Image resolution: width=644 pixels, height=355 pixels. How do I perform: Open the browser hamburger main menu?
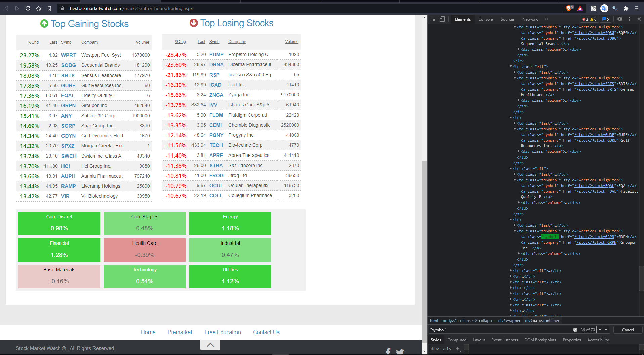coord(637,8)
